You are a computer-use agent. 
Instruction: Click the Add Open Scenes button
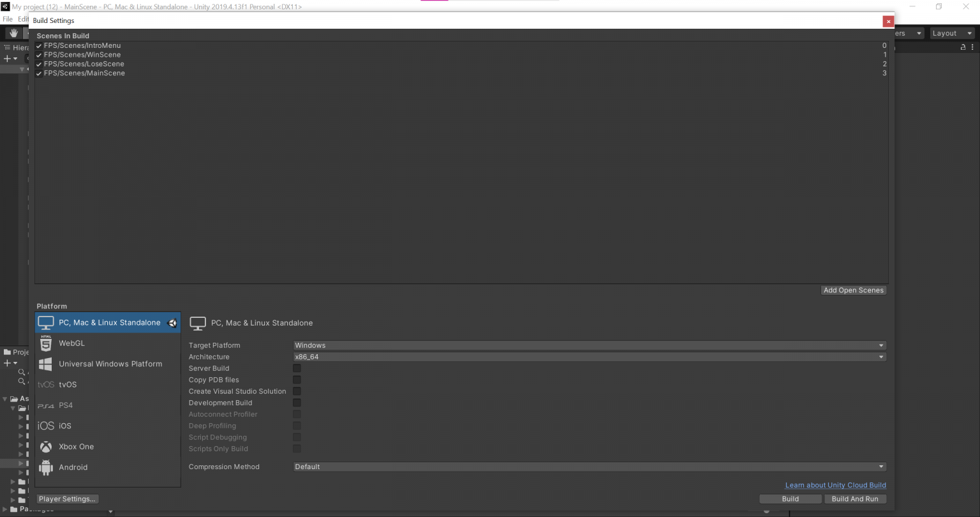point(853,290)
